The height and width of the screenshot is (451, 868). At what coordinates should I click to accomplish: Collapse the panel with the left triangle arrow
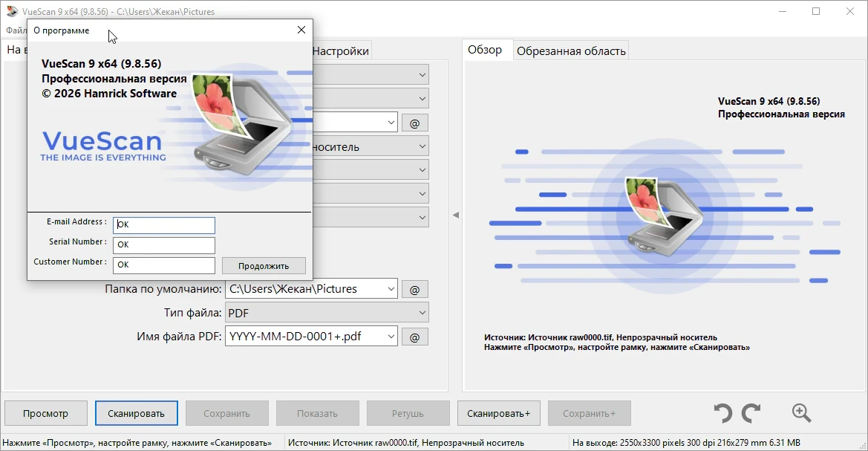point(456,215)
